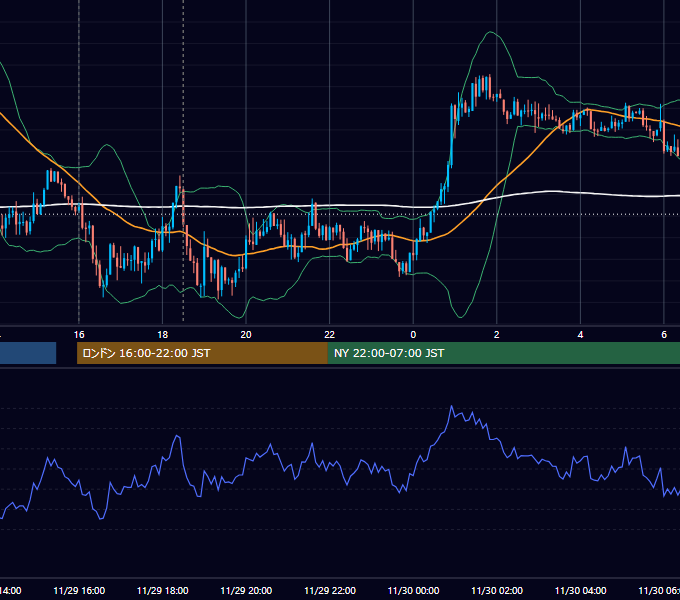Click the NY 22:00-07:00 JST session bar

point(503,353)
